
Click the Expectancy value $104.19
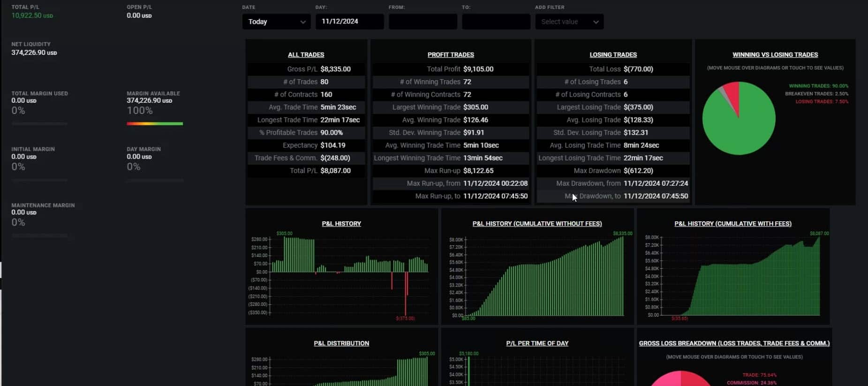tap(333, 145)
